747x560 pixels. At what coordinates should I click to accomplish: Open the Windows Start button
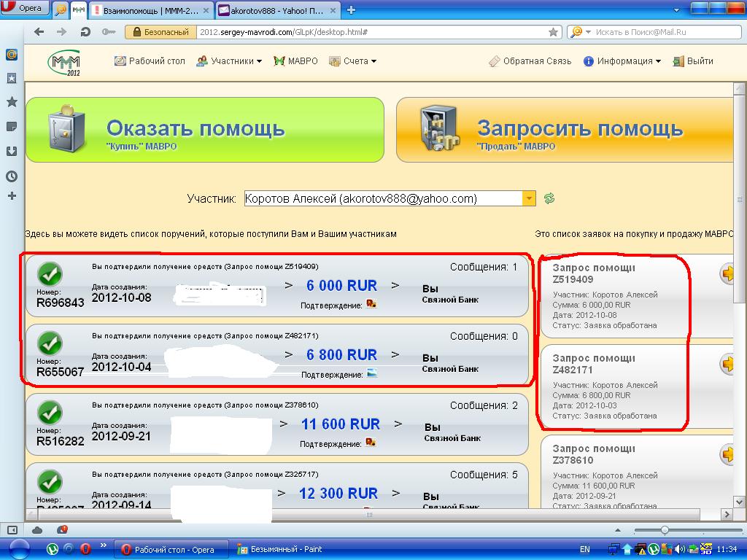pos(19,549)
